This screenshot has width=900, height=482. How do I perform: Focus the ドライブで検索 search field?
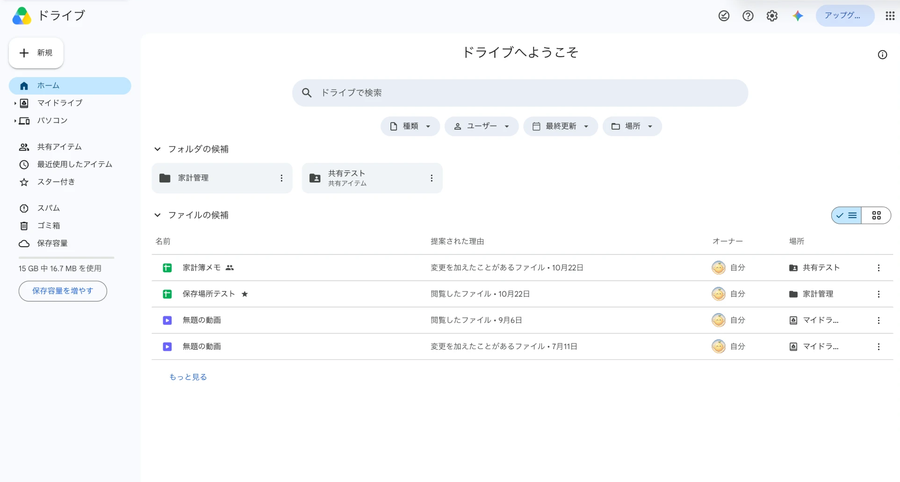pyautogui.click(x=520, y=92)
